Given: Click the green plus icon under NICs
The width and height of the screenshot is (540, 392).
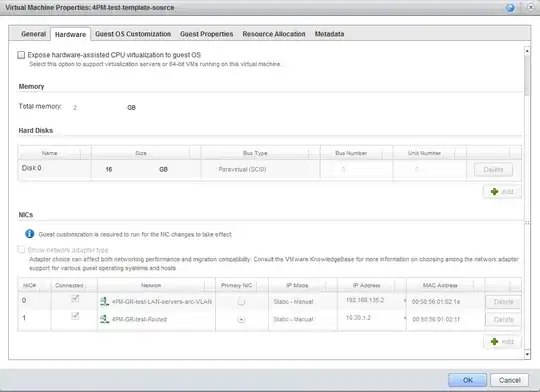Looking at the screenshot, I should 494,341.
